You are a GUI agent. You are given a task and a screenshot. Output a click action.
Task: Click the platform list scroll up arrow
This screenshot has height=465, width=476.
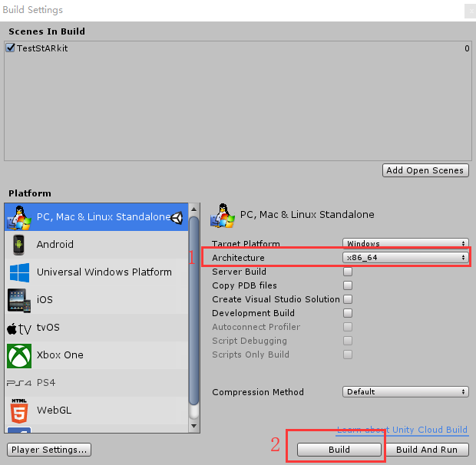[193, 209]
